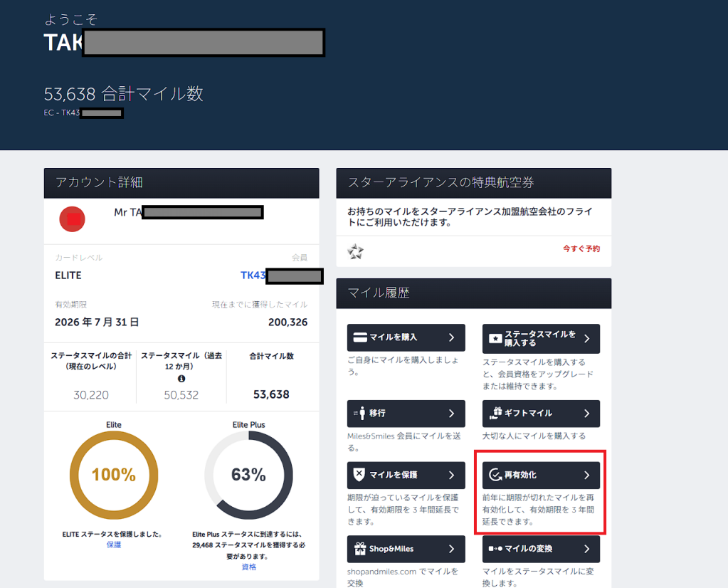Click the Elite 100% progress ring

pyautogui.click(x=114, y=475)
